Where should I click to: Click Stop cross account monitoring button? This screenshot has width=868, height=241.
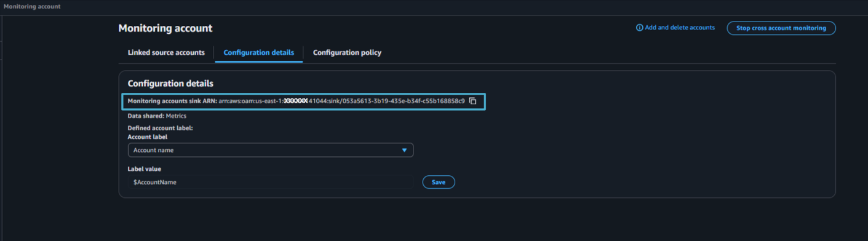click(x=781, y=28)
